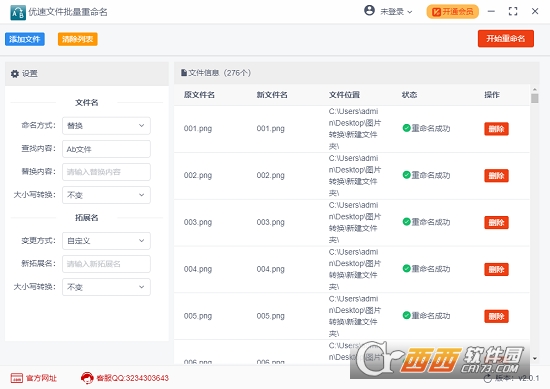Click the file list scrollbar thumb
Image resolution: width=550 pixels, height=389 pixels.
535,98
